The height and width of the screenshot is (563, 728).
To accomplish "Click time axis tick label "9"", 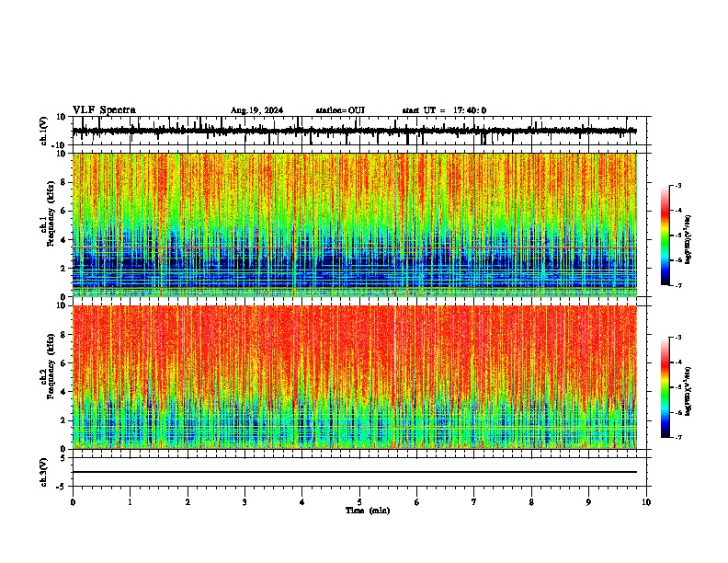I will [588, 502].
